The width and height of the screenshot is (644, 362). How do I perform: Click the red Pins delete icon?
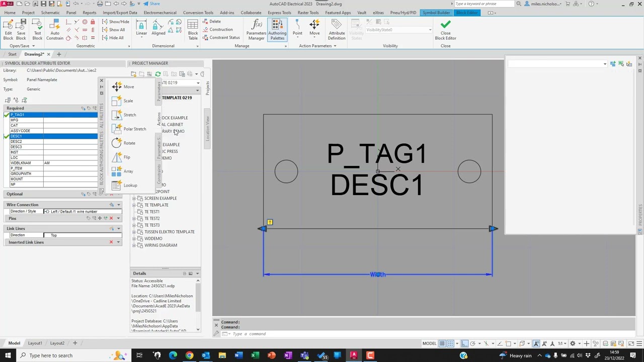pos(111,218)
